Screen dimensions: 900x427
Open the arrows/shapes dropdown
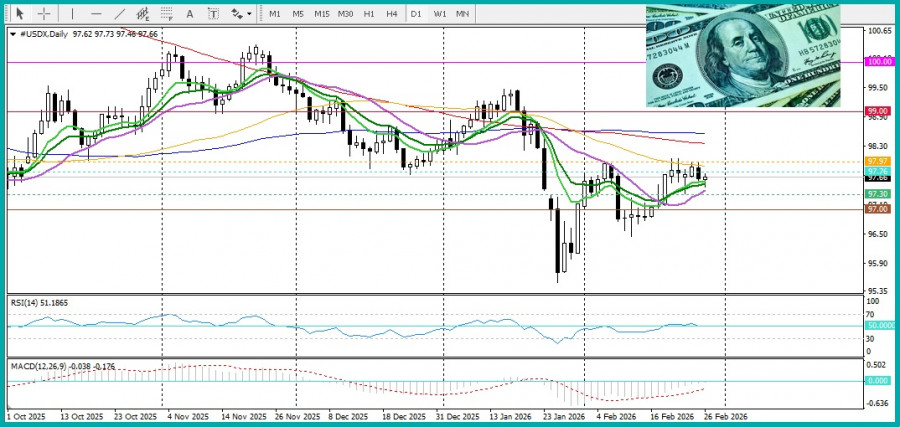(240, 14)
